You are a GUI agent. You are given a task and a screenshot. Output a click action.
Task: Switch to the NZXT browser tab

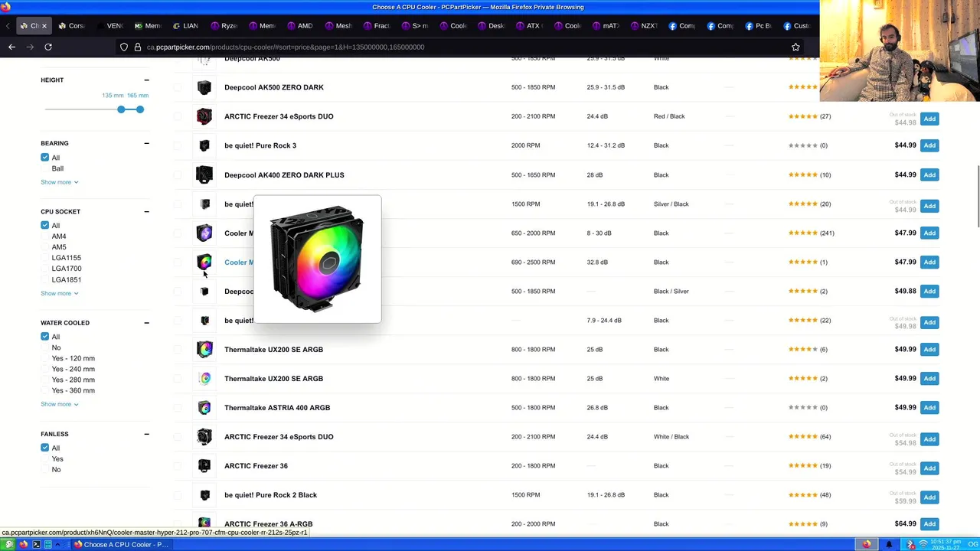coord(645,26)
